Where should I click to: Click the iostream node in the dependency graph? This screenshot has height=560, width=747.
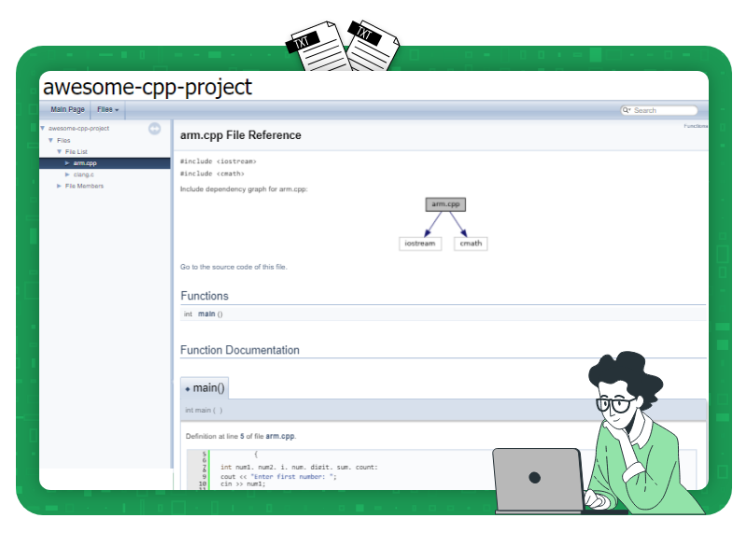419,244
